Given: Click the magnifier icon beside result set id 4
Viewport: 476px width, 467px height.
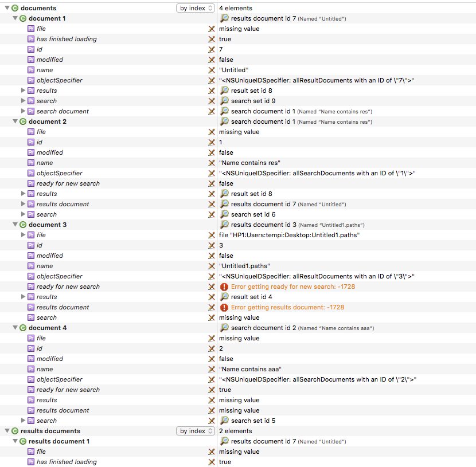Looking at the screenshot, I should click(x=225, y=297).
